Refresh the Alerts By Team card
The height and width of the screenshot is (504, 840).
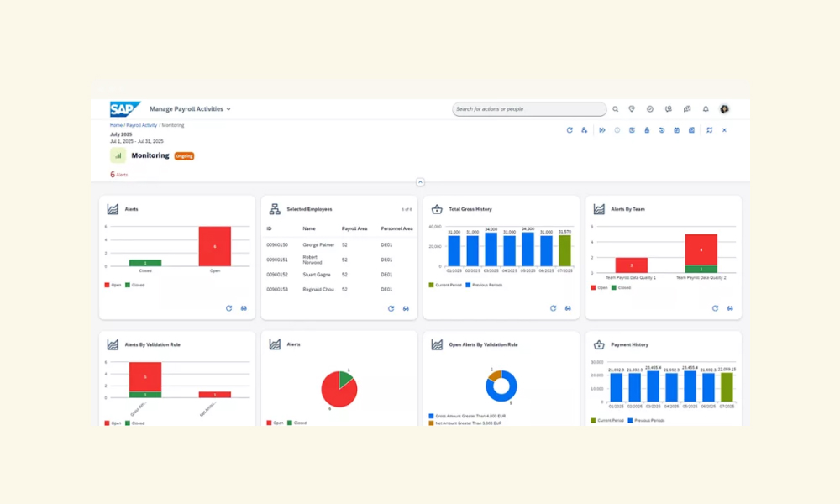coord(715,308)
